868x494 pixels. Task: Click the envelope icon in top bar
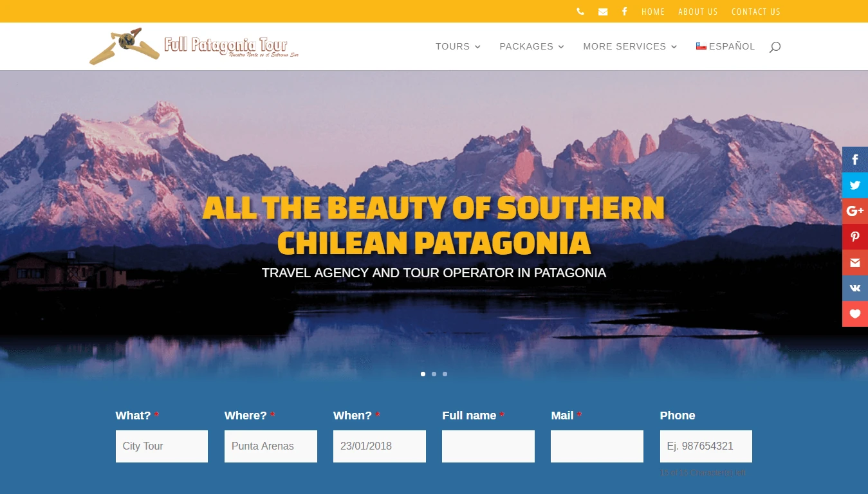coord(603,12)
